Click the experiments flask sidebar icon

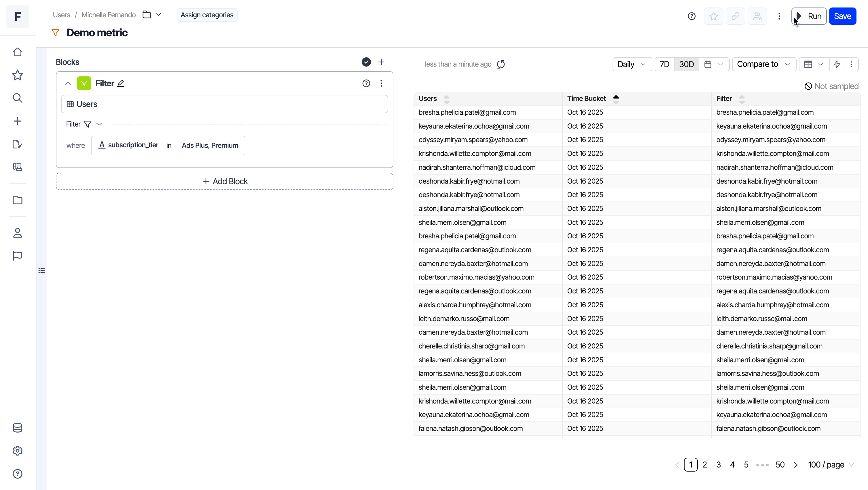18,167
